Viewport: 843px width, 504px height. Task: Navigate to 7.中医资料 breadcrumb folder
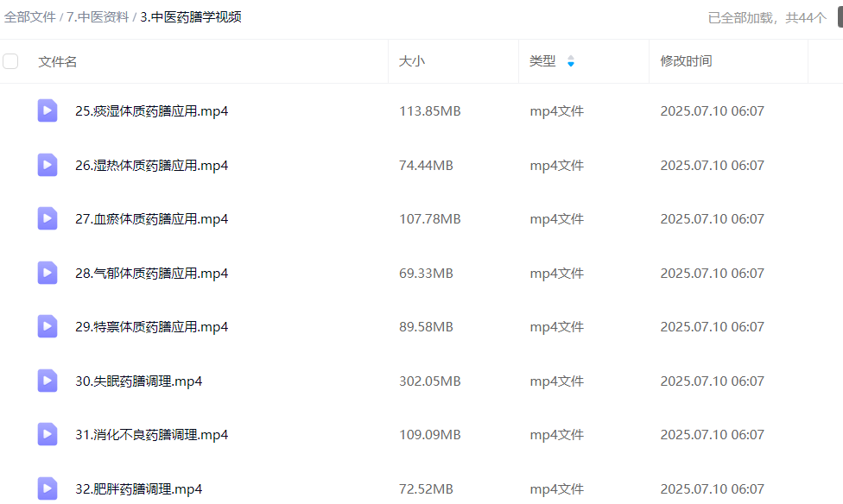click(97, 17)
